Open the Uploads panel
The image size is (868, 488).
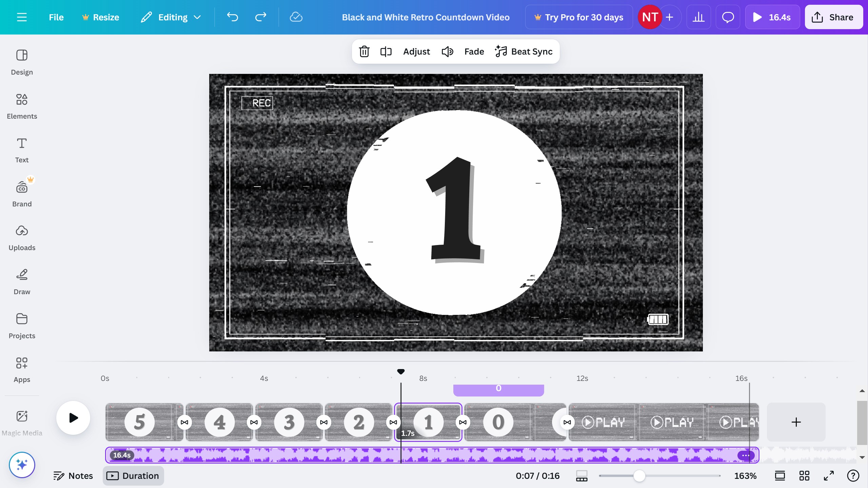[22, 238]
